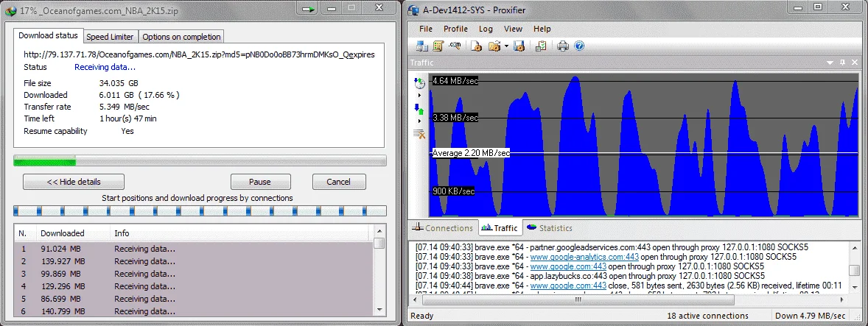Click app.lazybucks.co:443 log line
868x326 pixels.
[x=590, y=276]
